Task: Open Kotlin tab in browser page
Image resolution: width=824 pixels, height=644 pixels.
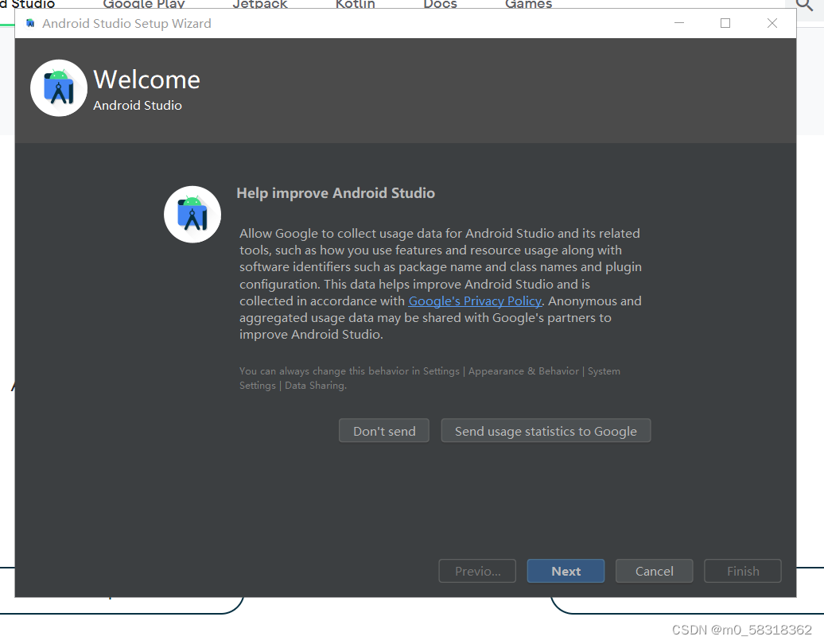Action: click(x=356, y=4)
